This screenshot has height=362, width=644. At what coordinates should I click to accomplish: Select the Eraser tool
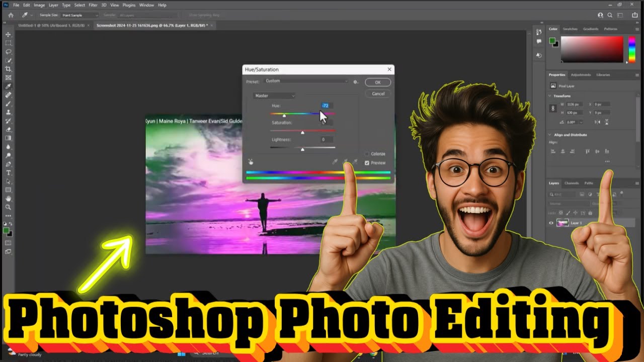point(9,129)
